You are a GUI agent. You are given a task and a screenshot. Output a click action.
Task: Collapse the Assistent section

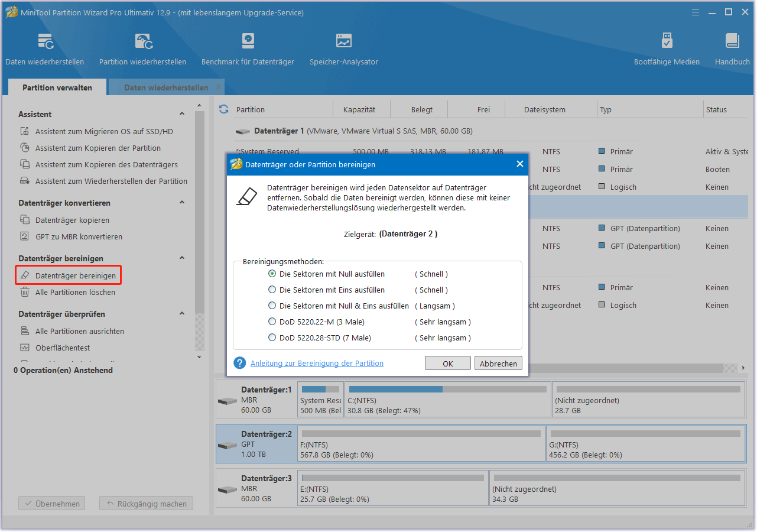click(182, 114)
